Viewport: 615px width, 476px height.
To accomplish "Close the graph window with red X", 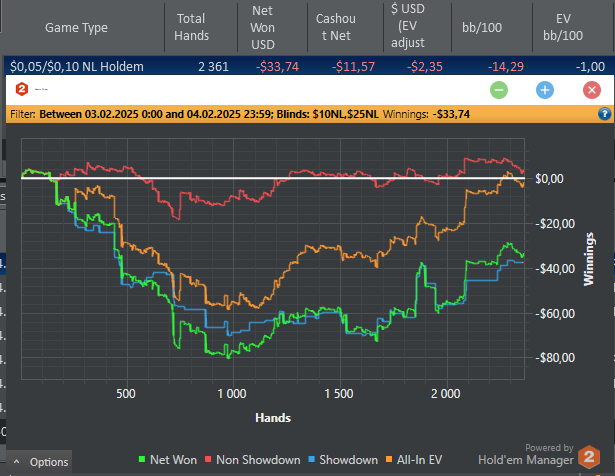I will (x=591, y=89).
